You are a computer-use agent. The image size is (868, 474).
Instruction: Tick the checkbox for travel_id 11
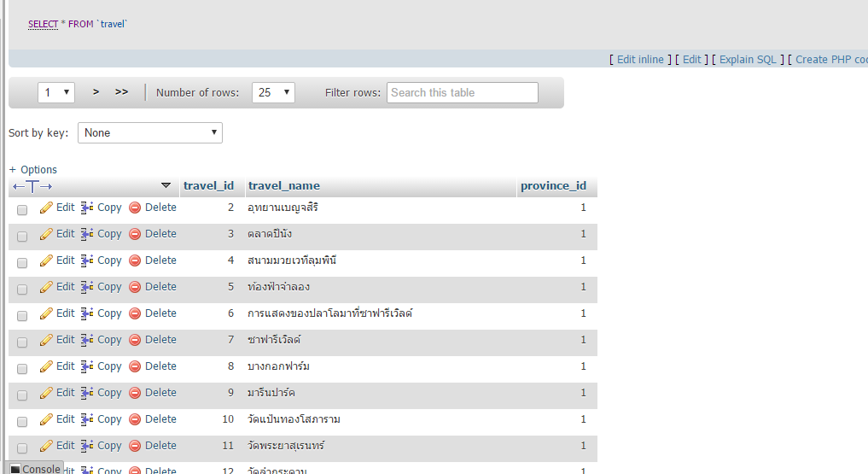(22, 448)
